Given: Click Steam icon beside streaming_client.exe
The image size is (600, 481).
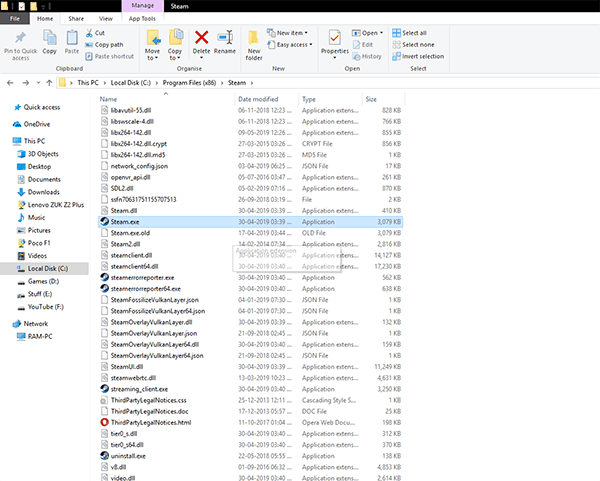Looking at the screenshot, I should (x=104, y=389).
